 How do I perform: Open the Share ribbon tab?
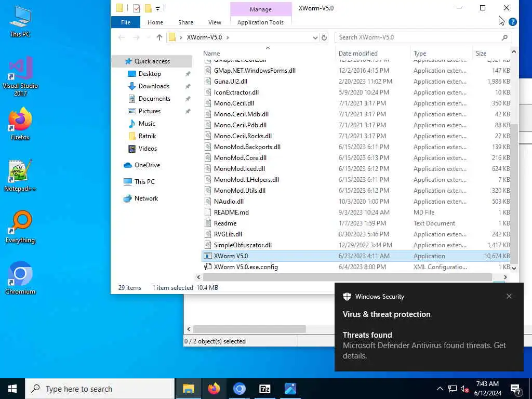(x=185, y=22)
